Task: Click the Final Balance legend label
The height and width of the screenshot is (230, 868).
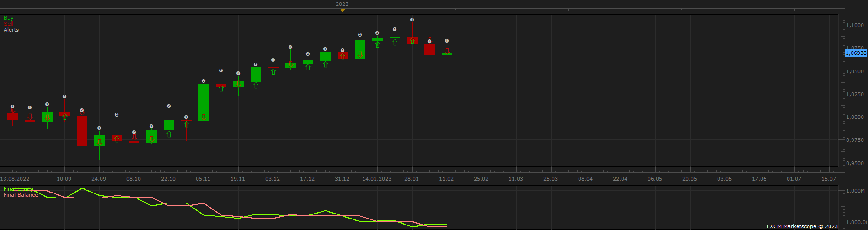Action: (x=21, y=195)
